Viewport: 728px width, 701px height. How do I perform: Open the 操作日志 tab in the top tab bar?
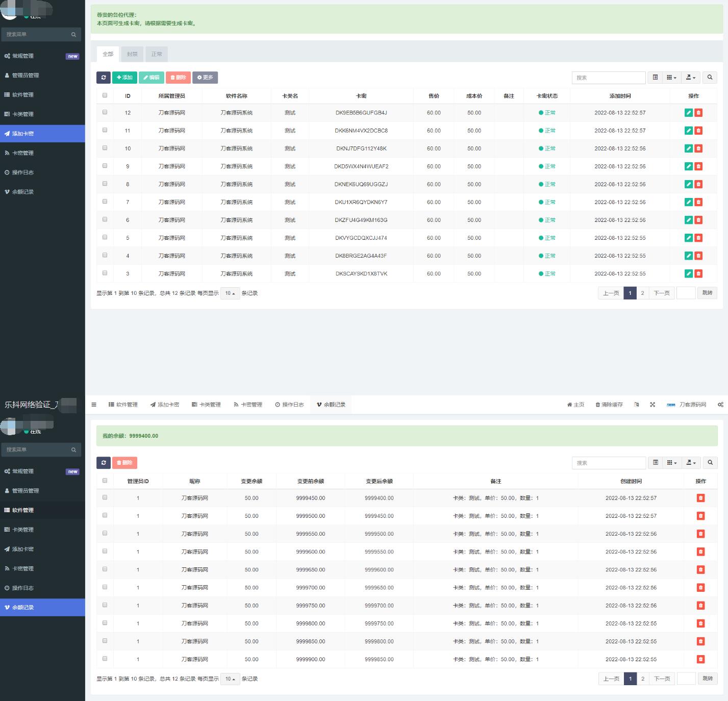289,405
